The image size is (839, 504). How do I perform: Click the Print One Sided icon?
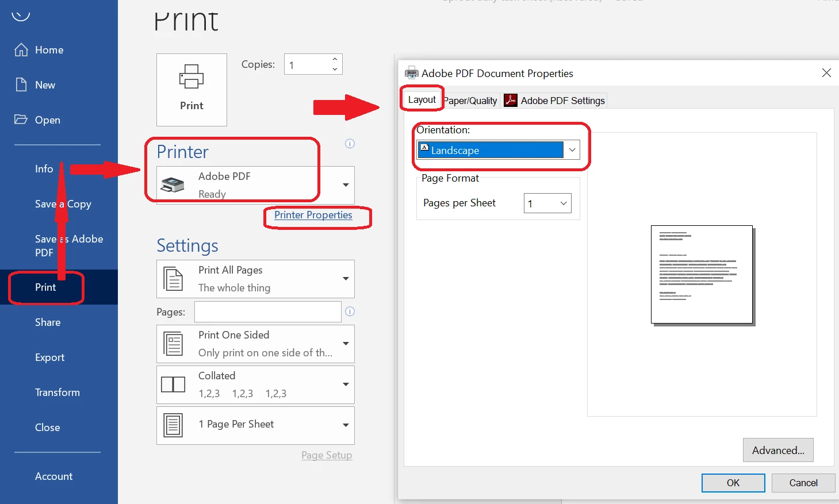173,344
